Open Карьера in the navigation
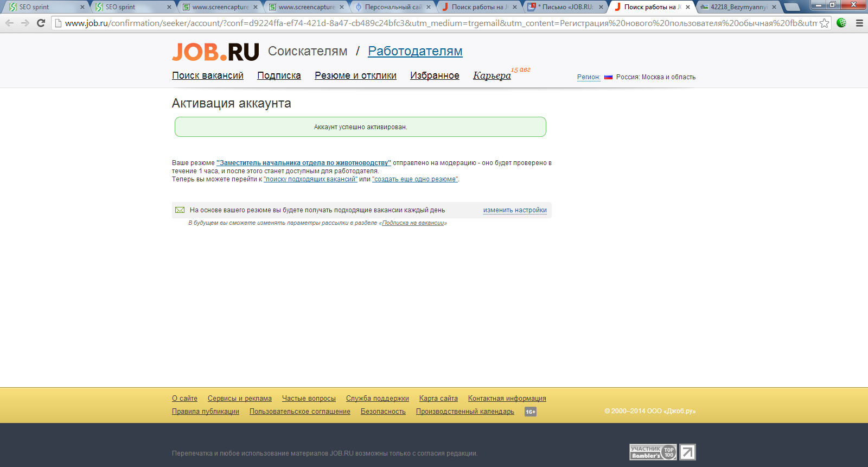The image size is (868, 467). click(x=492, y=75)
